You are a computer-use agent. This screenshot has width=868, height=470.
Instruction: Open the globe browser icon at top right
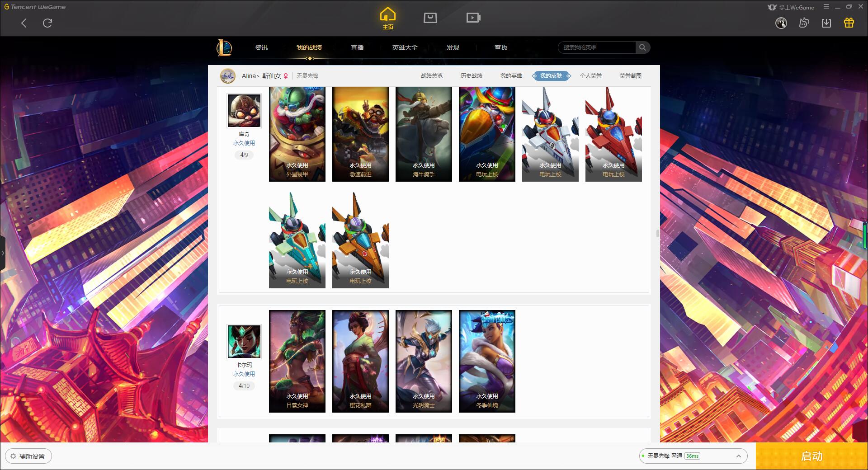coord(781,23)
